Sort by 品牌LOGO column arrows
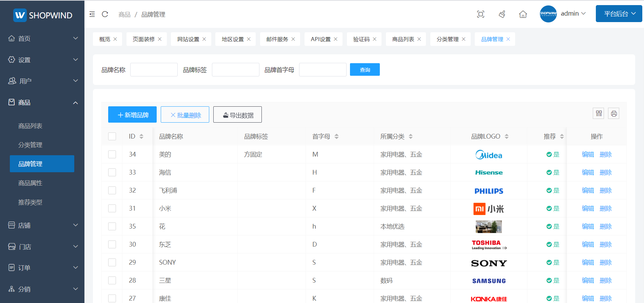 click(x=507, y=136)
